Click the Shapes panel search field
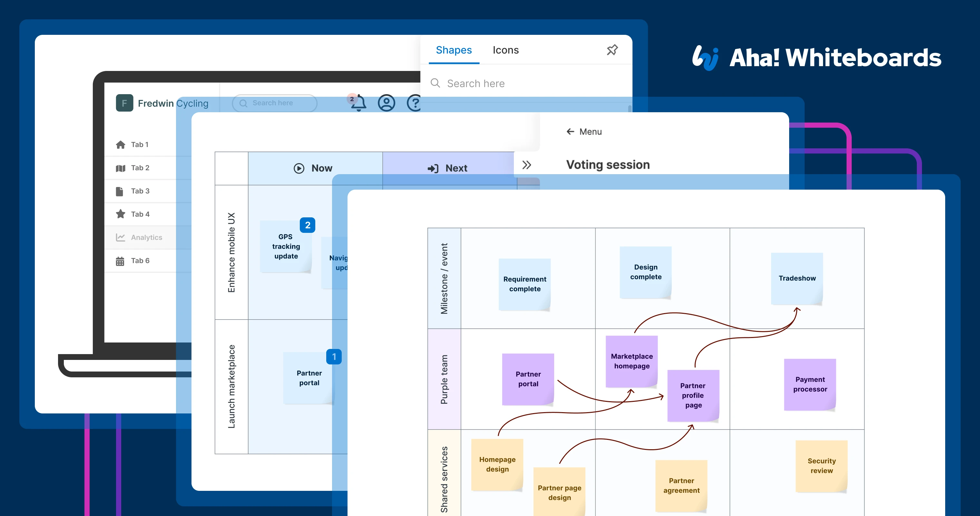 click(x=495, y=83)
